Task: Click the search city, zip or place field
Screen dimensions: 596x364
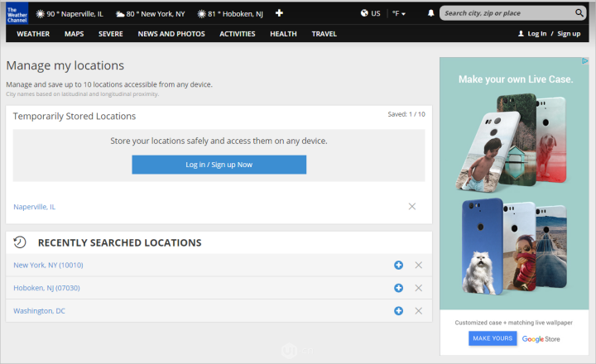Action: click(507, 13)
